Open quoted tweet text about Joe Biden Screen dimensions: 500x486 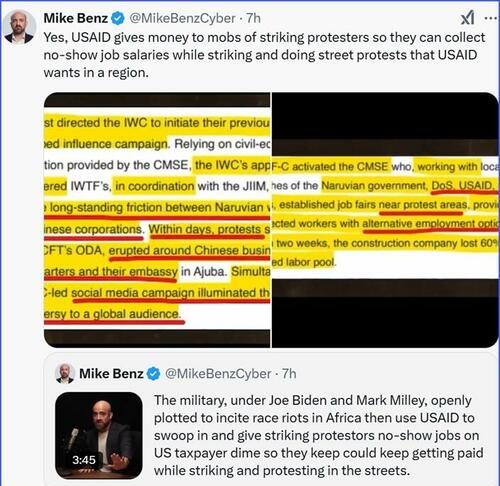(318, 435)
